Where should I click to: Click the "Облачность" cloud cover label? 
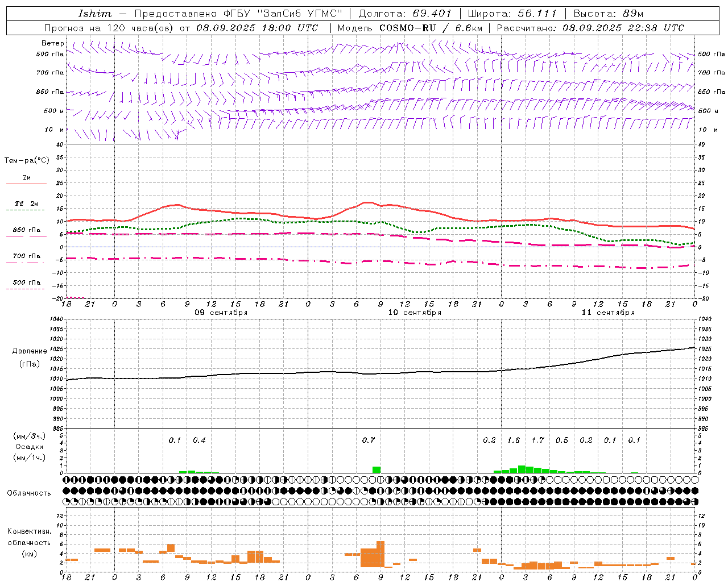pos(29,493)
